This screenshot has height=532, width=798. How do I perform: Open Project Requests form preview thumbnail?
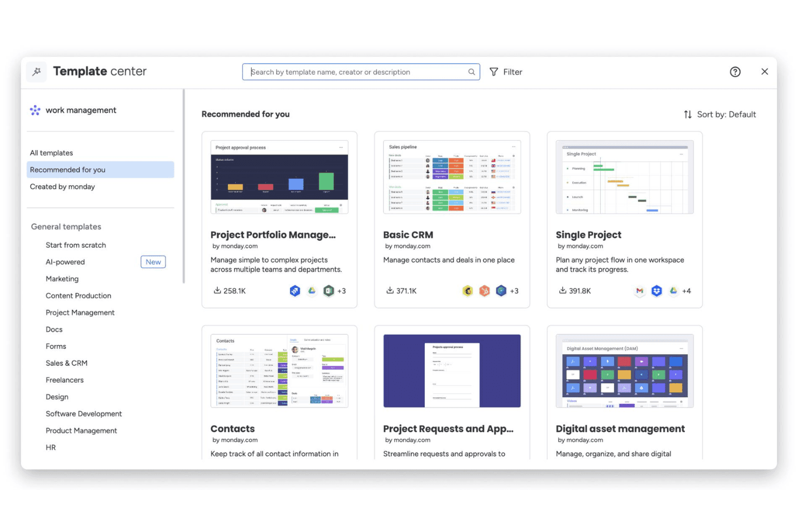452,371
